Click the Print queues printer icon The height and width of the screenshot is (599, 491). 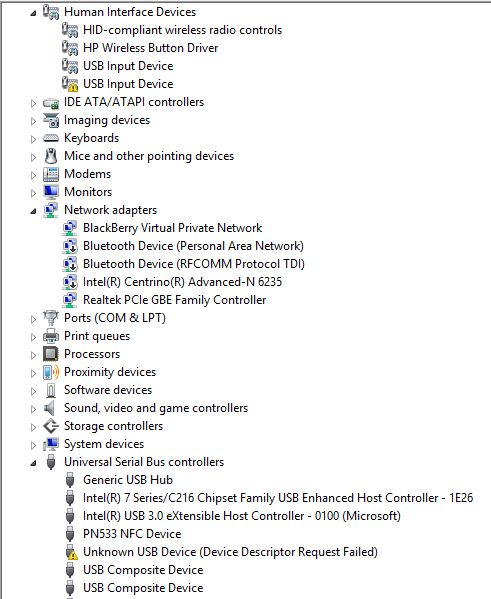(51, 336)
